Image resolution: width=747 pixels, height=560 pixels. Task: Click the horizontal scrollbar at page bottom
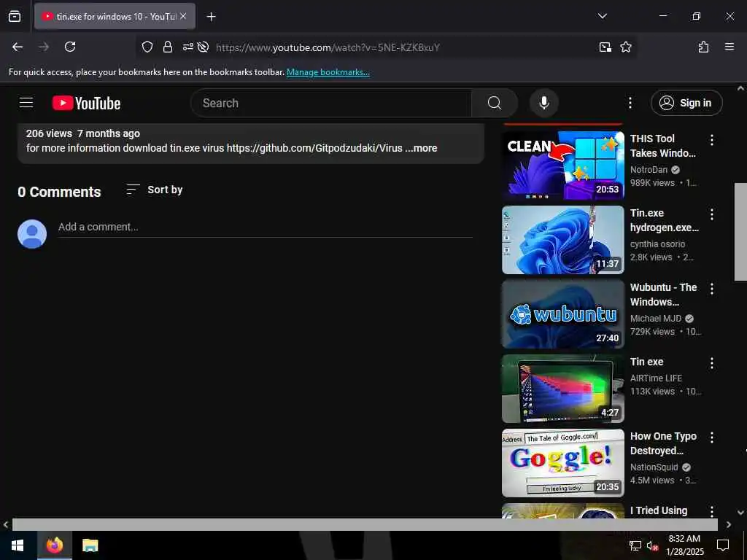[365, 524]
